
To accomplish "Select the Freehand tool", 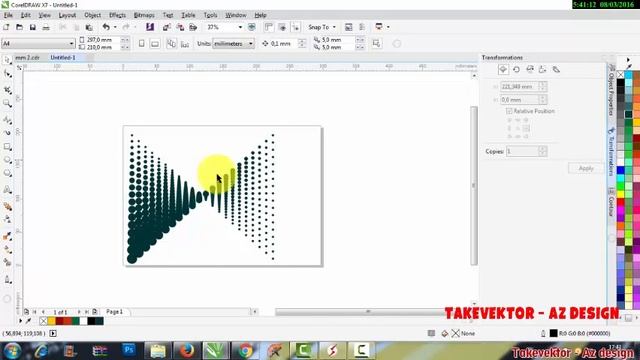I will 7,120.
